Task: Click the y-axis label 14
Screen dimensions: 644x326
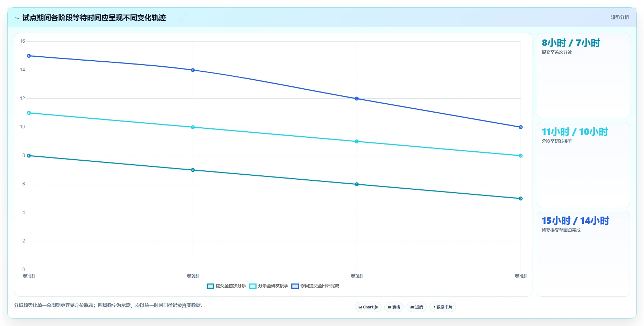Action: click(23, 70)
